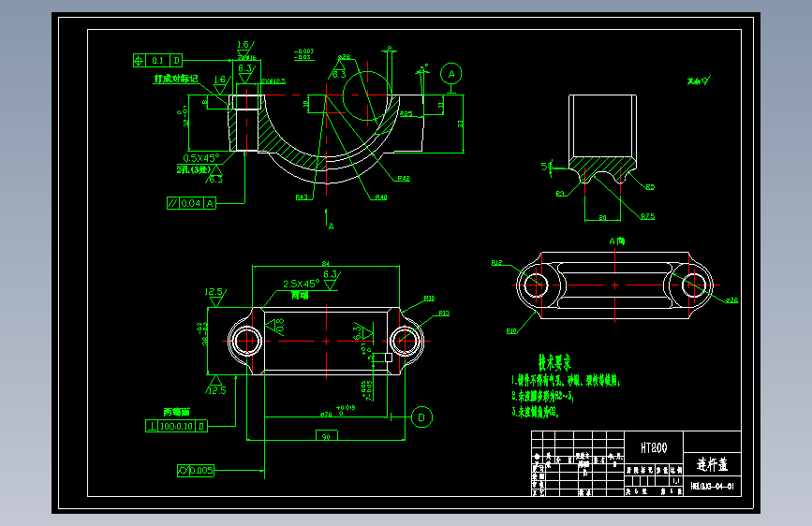
Task: Click the "R25" radius label in the top view
Action: point(406,114)
